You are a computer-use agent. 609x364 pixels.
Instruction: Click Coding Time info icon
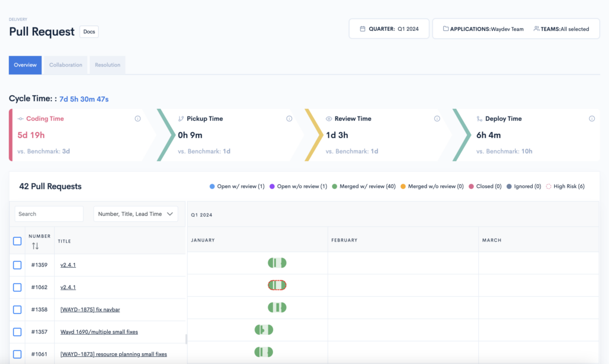[x=138, y=119]
